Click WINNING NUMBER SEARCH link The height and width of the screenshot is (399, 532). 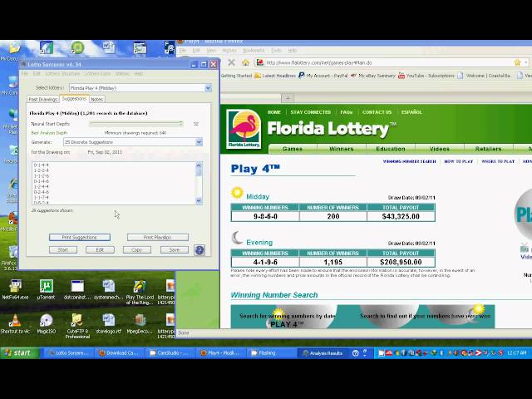point(410,161)
